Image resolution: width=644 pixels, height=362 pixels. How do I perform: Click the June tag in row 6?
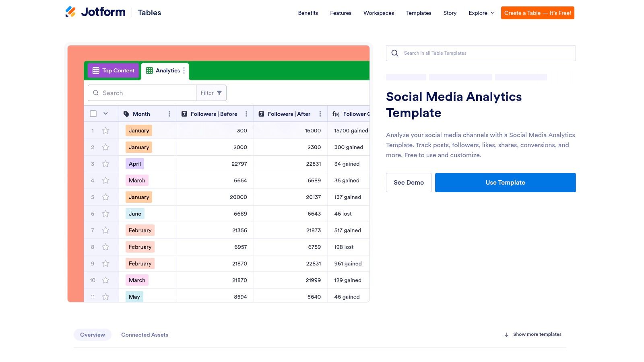(x=135, y=214)
